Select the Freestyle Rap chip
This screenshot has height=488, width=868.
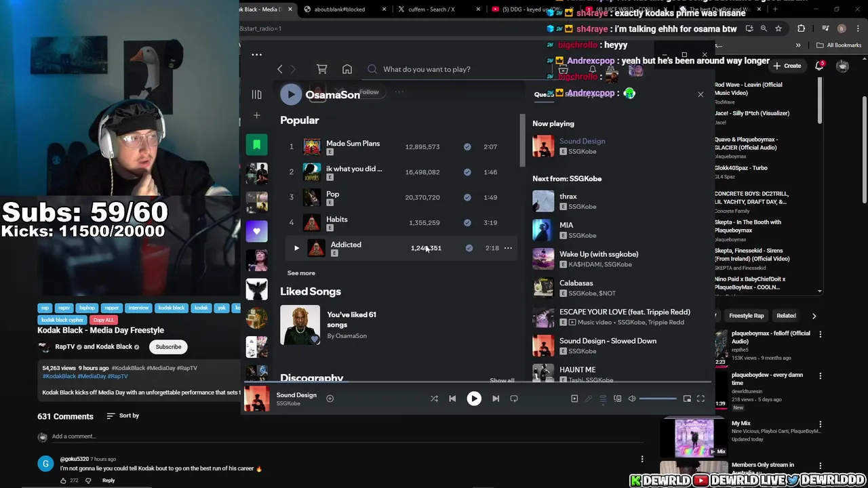(x=746, y=316)
